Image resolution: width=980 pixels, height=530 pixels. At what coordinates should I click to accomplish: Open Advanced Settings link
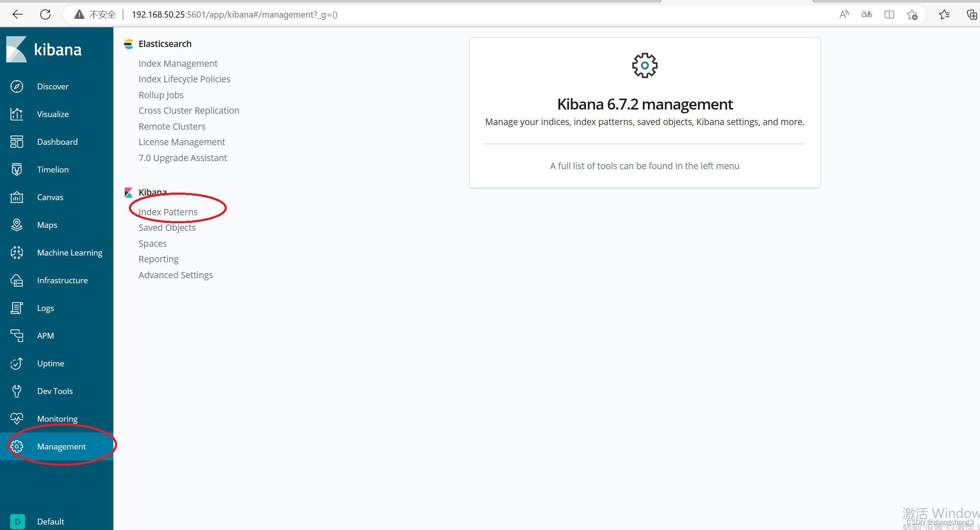[176, 275]
